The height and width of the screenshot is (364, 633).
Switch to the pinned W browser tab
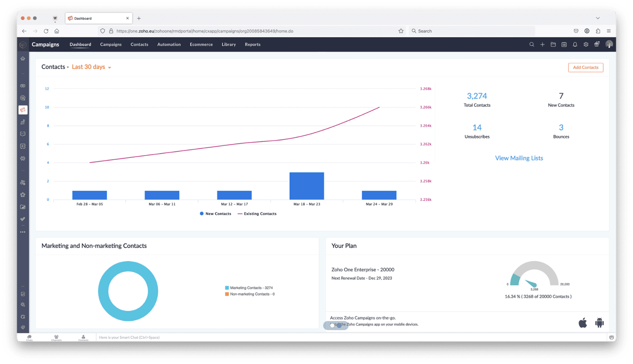click(x=55, y=18)
